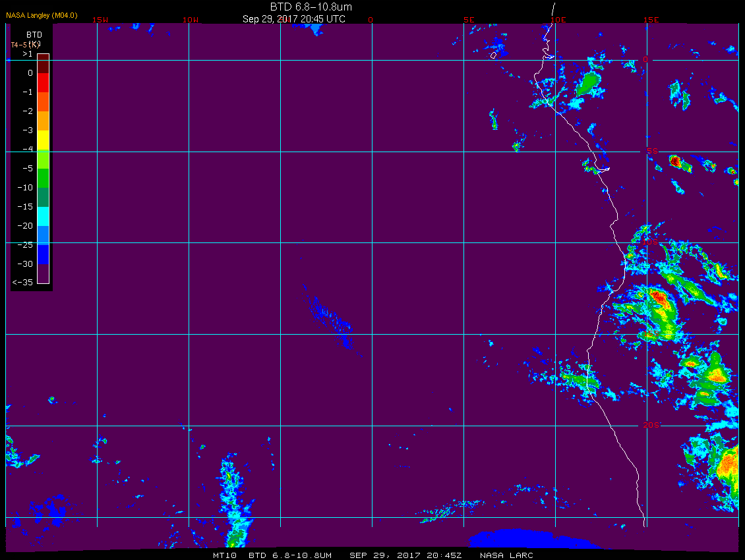Click the '-10' legend value
The image size is (745, 560).
click(x=25, y=188)
